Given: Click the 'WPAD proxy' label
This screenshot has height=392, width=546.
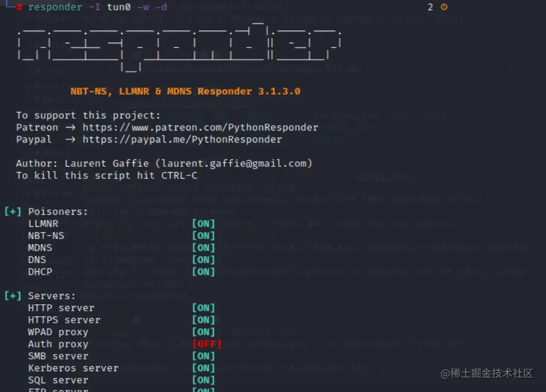Looking at the screenshot, I should [58, 332].
